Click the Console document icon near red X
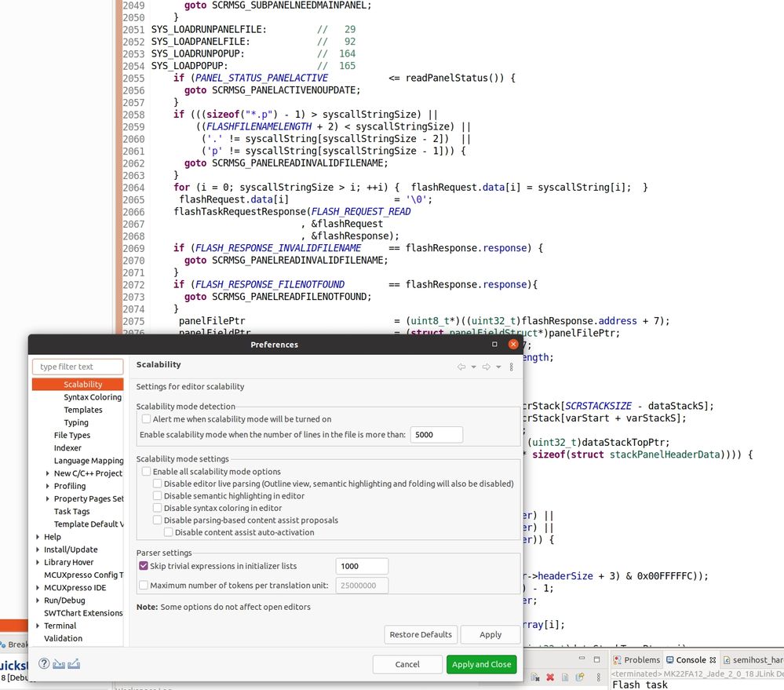 [564, 677]
